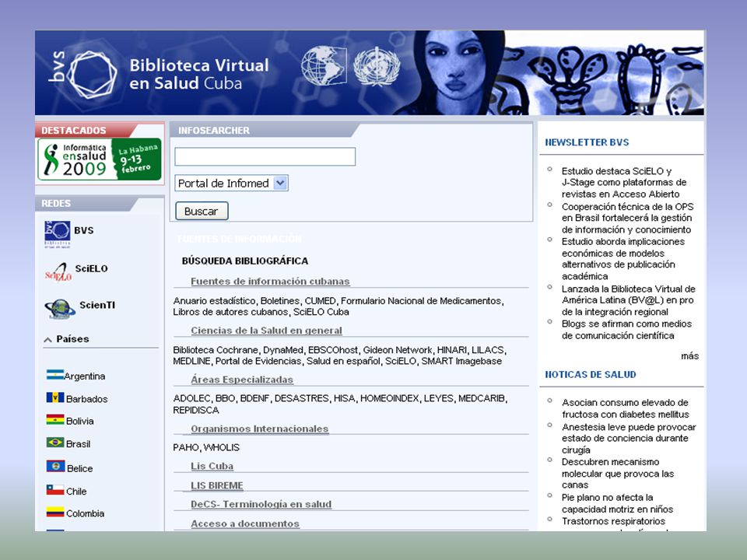The width and height of the screenshot is (747, 560).
Task: Click the SciELO network text label
Action: pos(91,268)
